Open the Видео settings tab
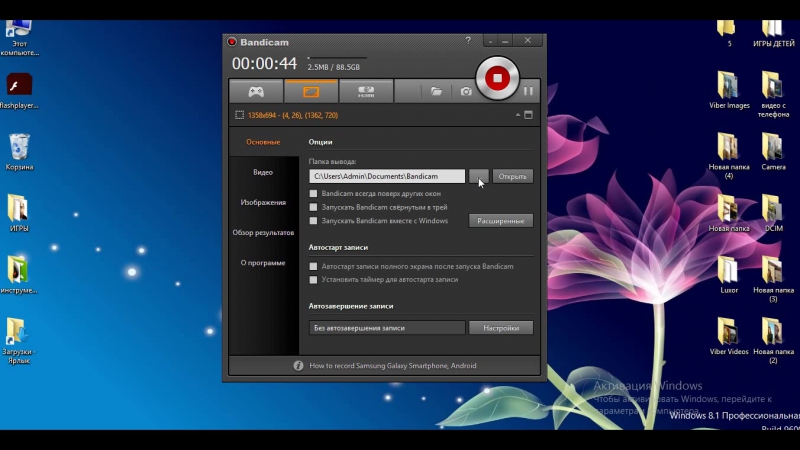800x450 pixels. tap(263, 172)
